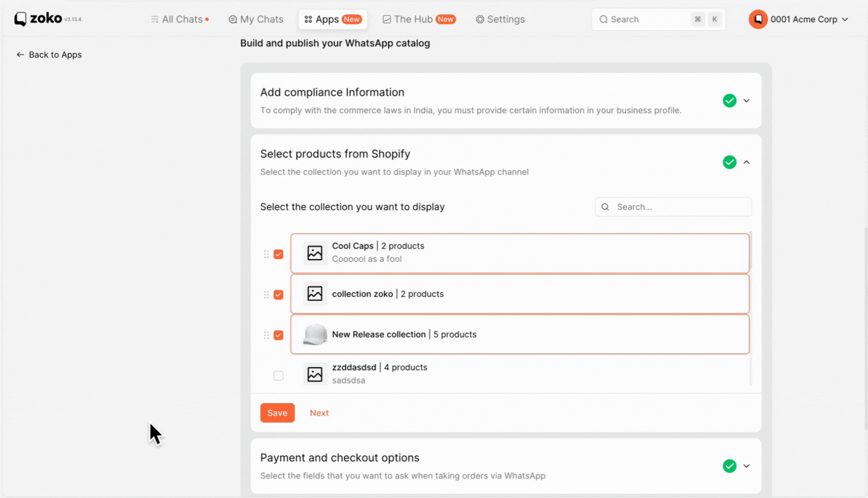Click the Next link
Image resolution: width=868 pixels, height=498 pixels.
[x=319, y=412]
